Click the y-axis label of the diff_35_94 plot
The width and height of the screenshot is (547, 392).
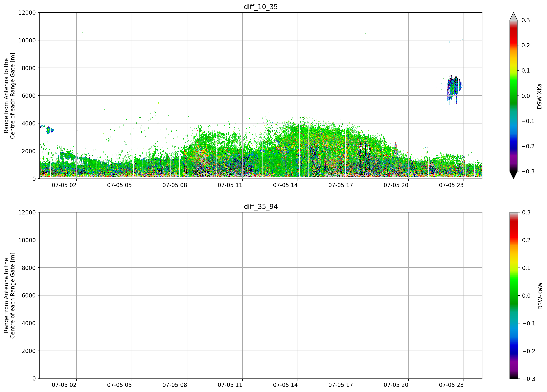[9, 295]
